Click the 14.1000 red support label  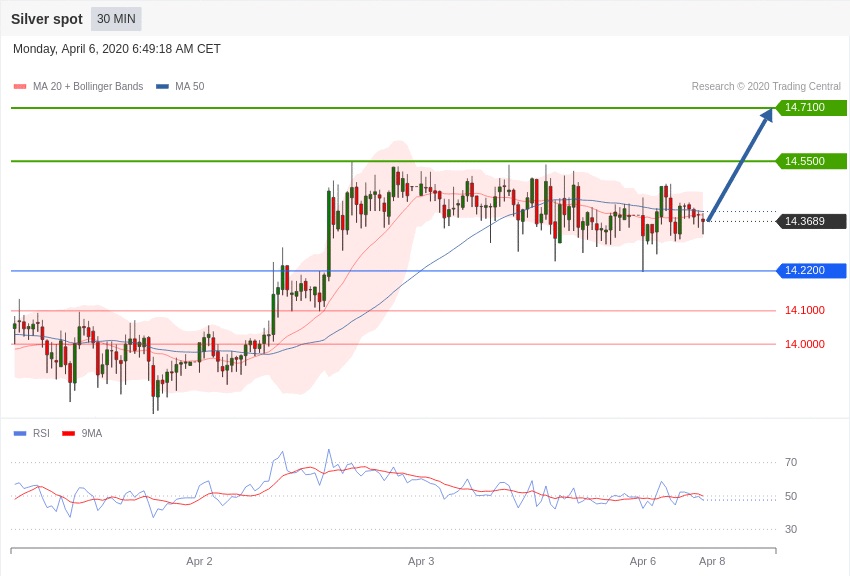tap(804, 310)
